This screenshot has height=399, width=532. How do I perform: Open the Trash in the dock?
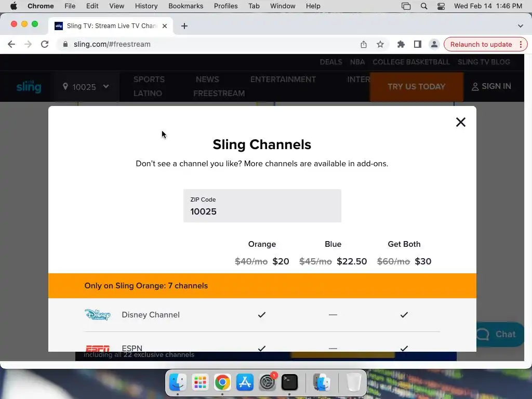[354, 382]
